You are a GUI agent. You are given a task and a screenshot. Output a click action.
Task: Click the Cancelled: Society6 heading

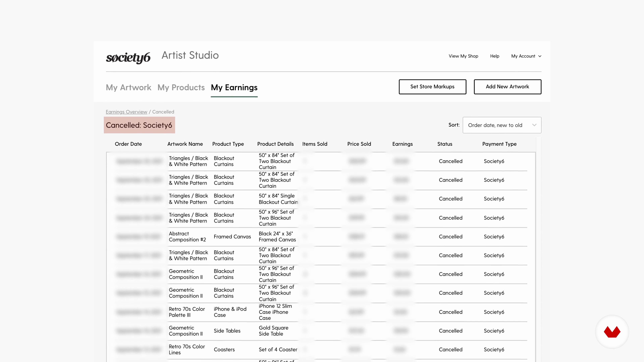(x=139, y=125)
